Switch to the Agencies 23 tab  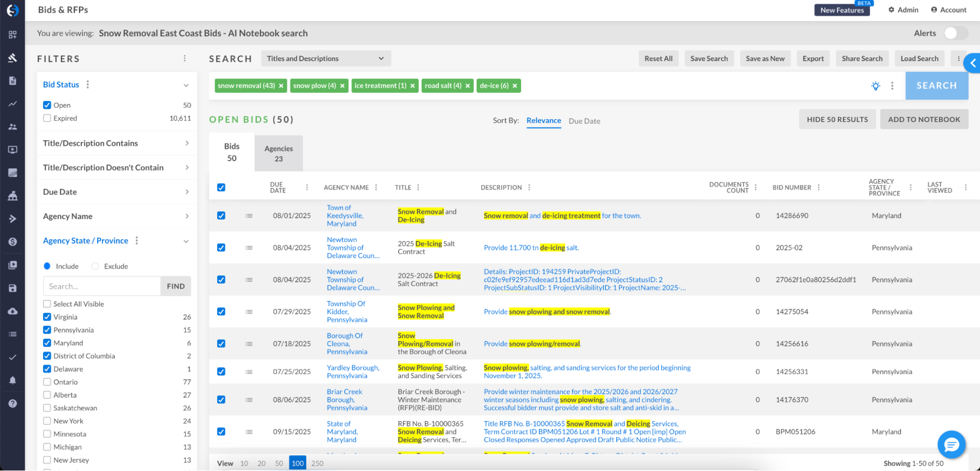pos(278,153)
